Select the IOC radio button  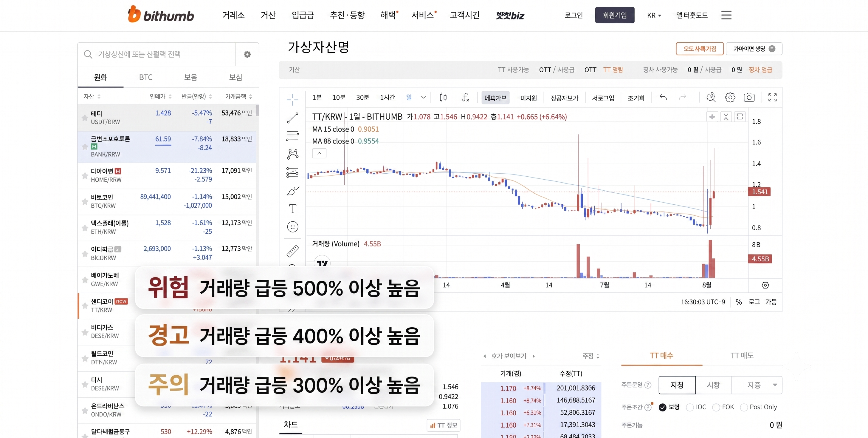click(x=690, y=407)
